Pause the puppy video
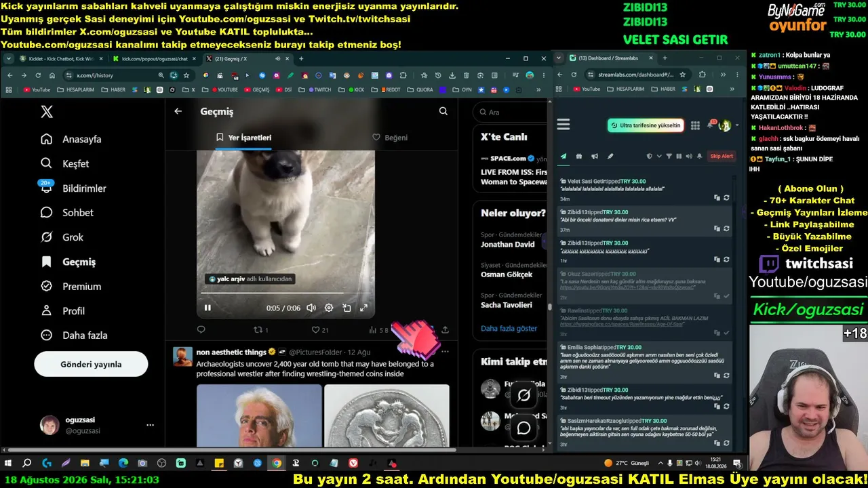 pos(208,308)
